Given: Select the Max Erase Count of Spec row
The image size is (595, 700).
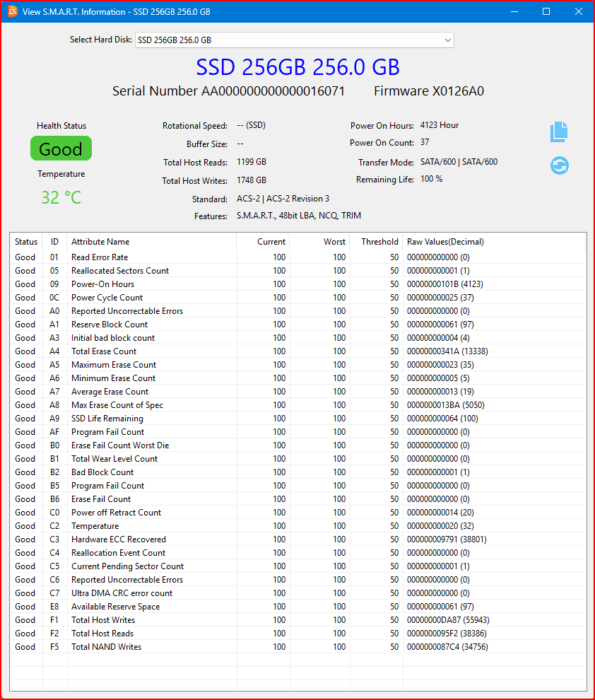Looking at the screenshot, I should click(x=298, y=405).
